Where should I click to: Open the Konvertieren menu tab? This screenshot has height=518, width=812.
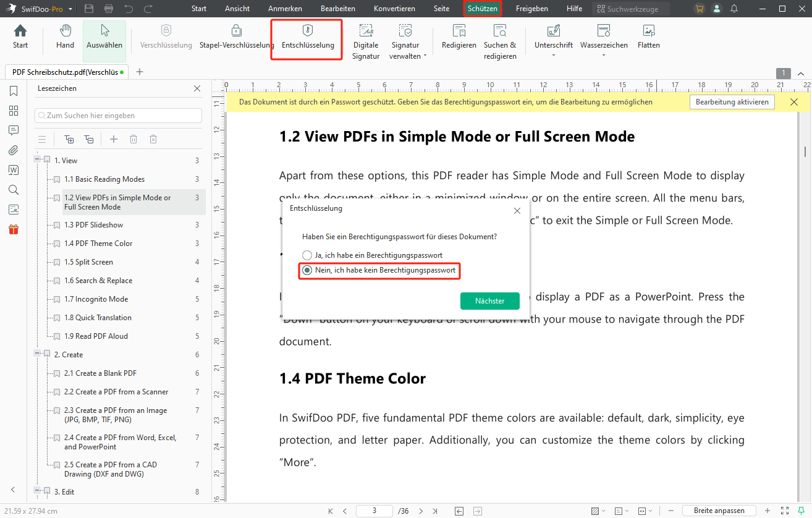[x=394, y=9]
